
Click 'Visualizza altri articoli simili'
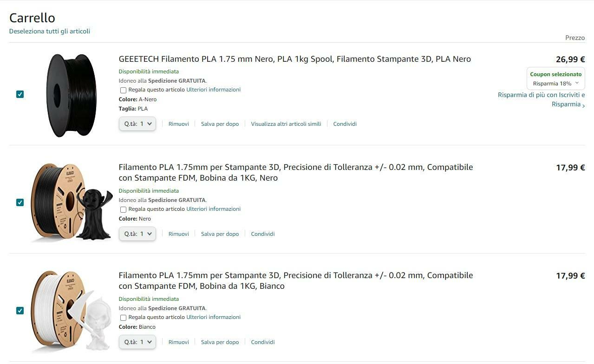(x=286, y=124)
